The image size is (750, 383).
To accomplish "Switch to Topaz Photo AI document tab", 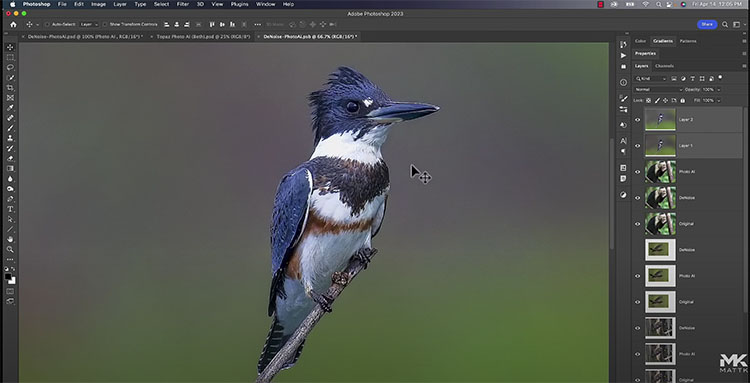I will coord(203,36).
